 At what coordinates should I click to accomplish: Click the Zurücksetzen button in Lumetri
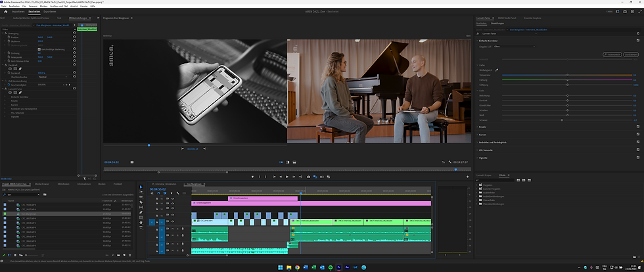click(x=632, y=55)
